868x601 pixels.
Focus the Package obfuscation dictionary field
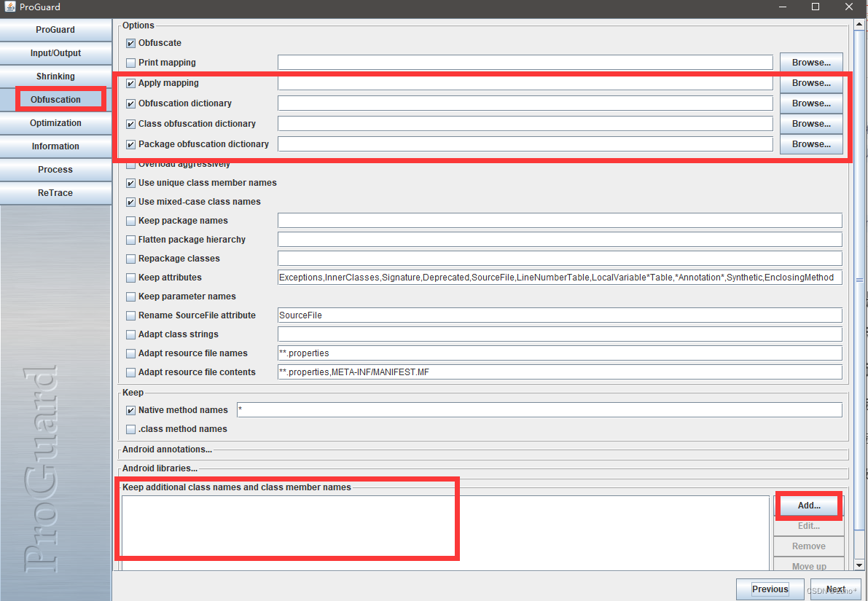click(x=525, y=144)
